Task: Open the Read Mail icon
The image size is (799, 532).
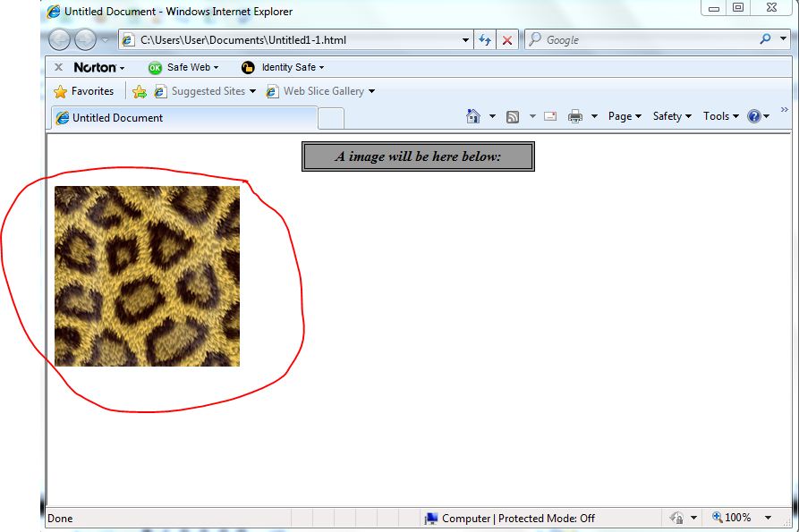Action: point(548,116)
